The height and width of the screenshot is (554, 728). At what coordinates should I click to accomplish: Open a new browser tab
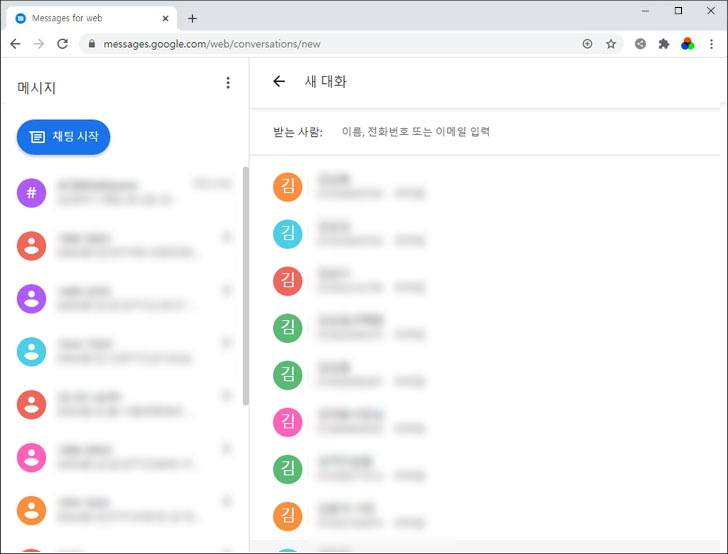(192, 19)
